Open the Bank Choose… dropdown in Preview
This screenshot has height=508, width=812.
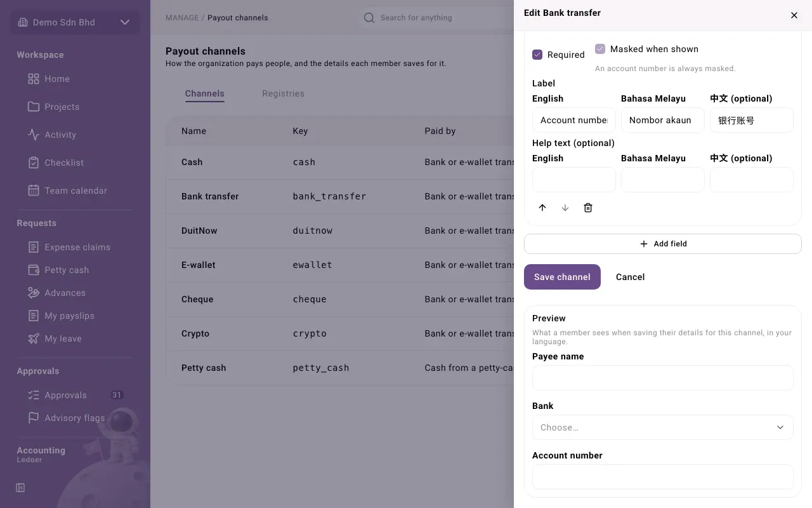pos(663,427)
